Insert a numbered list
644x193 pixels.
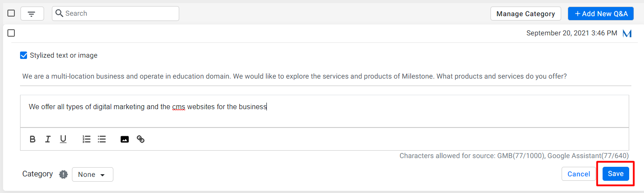pyautogui.click(x=86, y=139)
